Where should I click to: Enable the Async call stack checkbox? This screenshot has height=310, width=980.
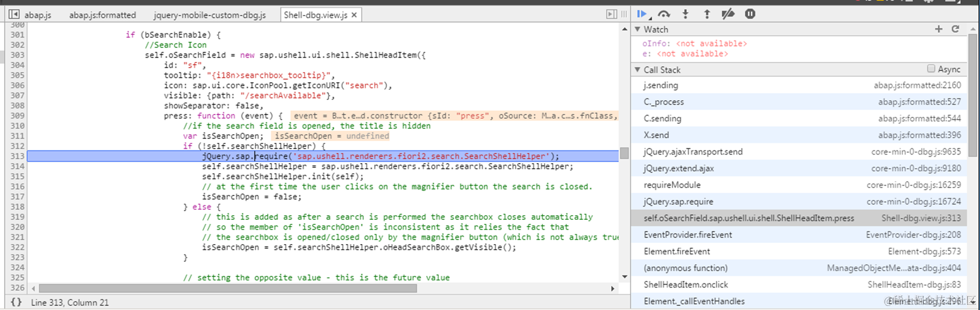click(931, 69)
